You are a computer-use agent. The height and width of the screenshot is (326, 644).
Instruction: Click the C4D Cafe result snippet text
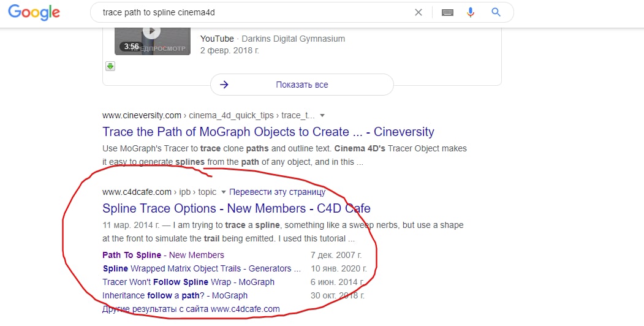click(x=282, y=232)
